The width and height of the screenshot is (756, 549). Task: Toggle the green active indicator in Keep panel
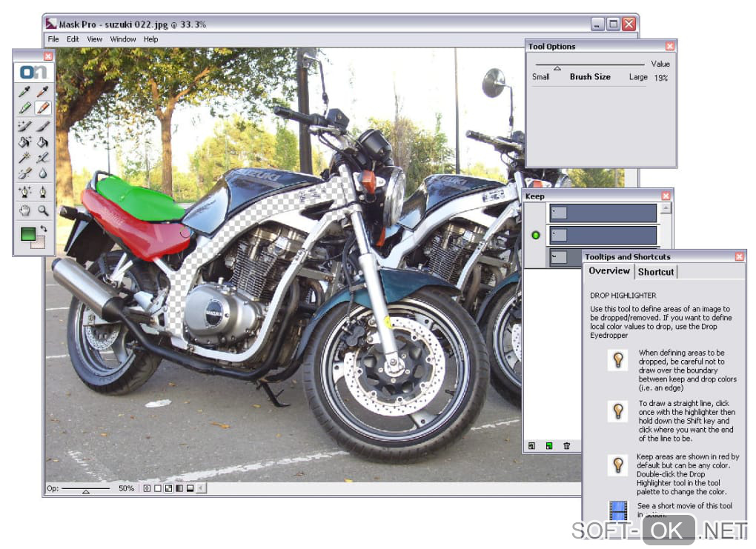[x=535, y=235]
